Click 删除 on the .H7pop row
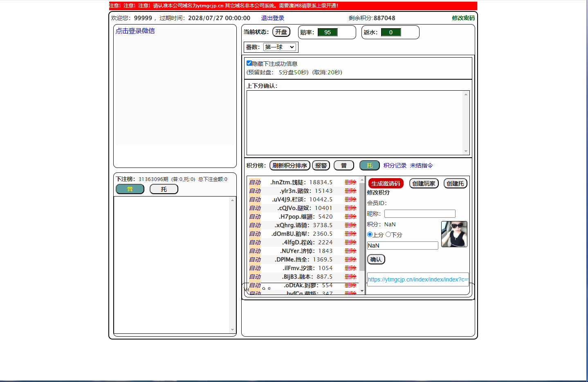588x382 pixels. pyautogui.click(x=350, y=217)
